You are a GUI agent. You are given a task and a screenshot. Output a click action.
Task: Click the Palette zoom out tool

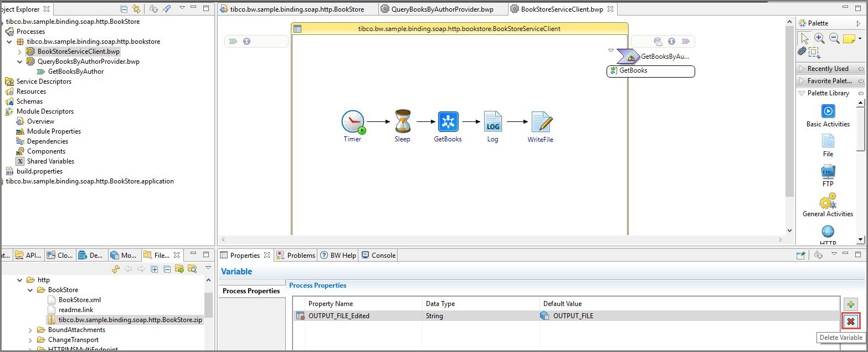click(834, 38)
